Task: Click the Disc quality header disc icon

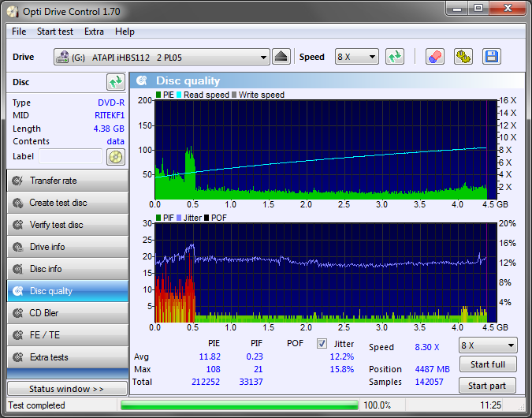Action: point(142,80)
